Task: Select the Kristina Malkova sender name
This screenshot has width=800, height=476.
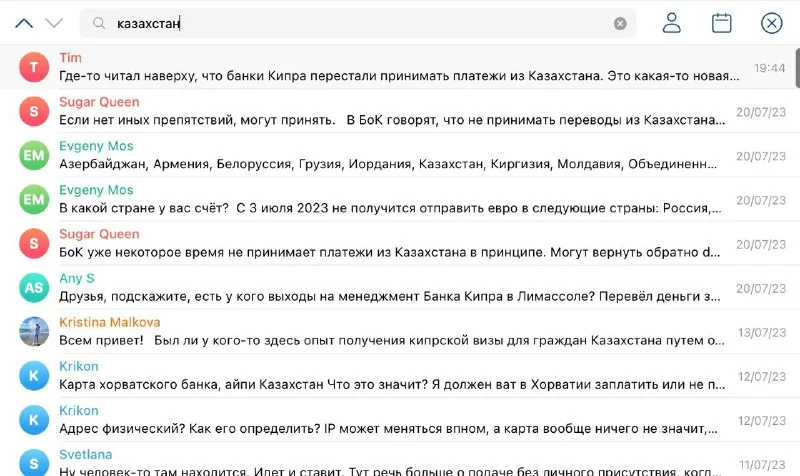Action: click(x=109, y=322)
